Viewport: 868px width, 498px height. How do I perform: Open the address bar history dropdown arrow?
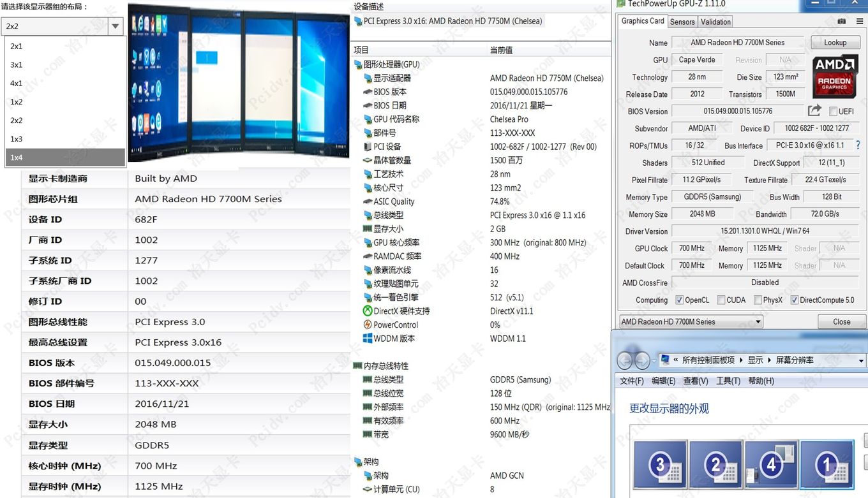[861, 361]
